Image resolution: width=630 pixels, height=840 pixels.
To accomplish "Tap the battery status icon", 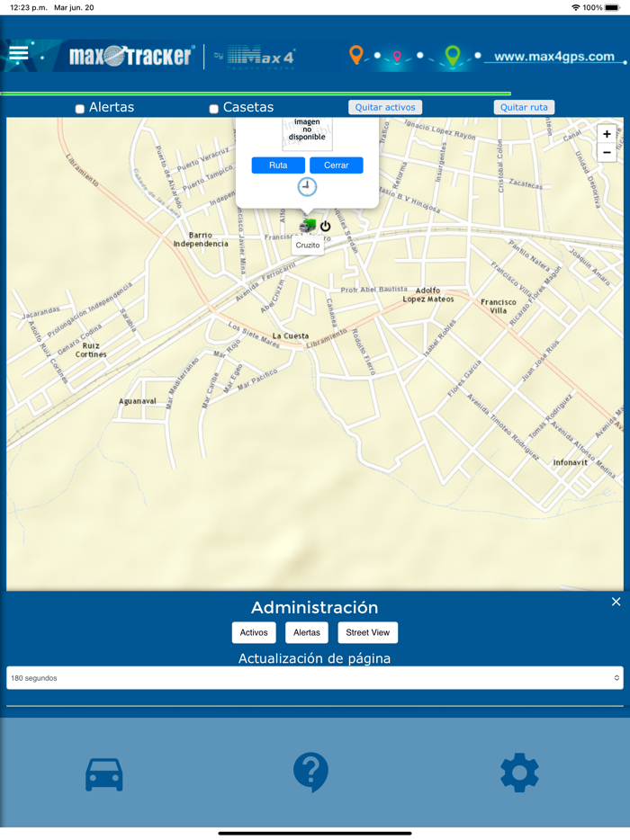I will (x=612, y=7).
